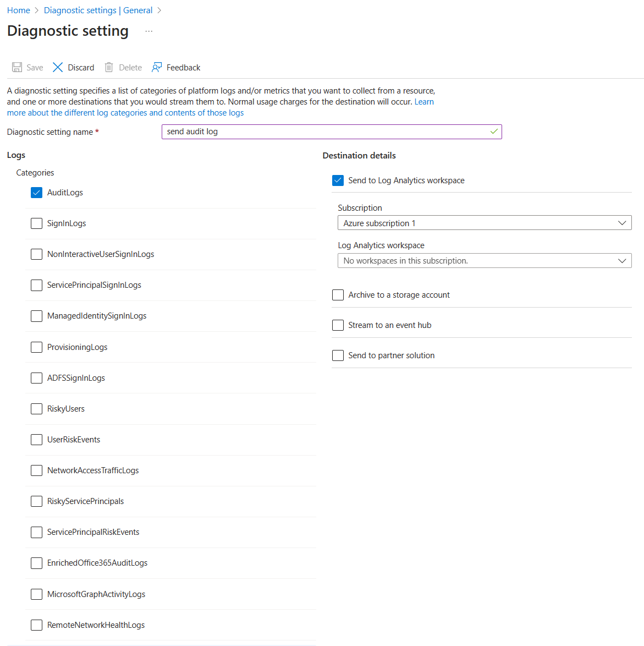Enable the SignInLogs checkbox
This screenshot has width=644, height=646.
coord(37,223)
